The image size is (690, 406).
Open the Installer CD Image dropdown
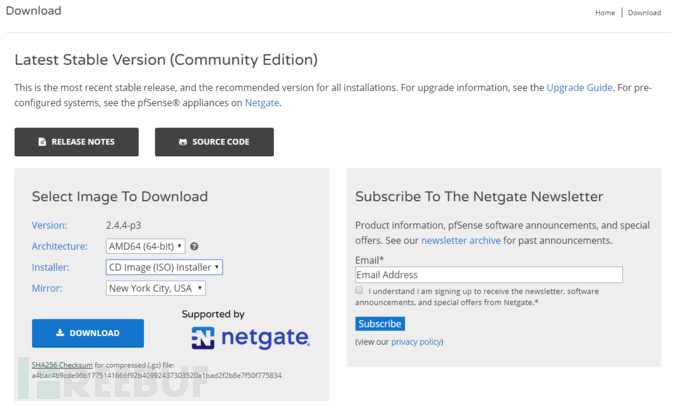coord(164,267)
